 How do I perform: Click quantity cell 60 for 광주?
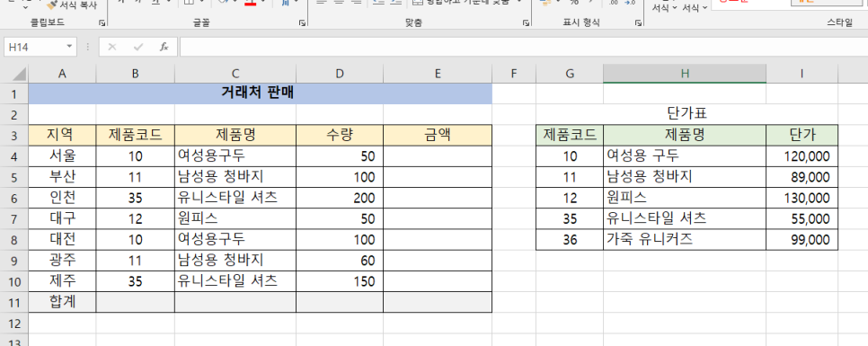coord(340,261)
